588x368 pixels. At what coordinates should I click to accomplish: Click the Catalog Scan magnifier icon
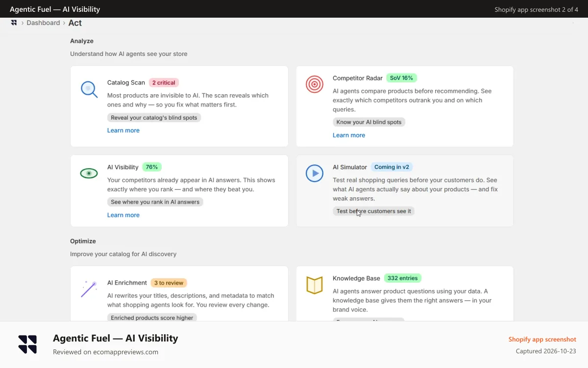pyautogui.click(x=89, y=89)
